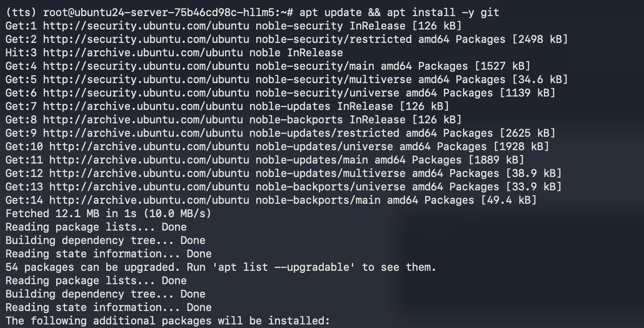Click 'The following additional packages will be installed' line
Image resolution: width=644 pixels, height=328 pixels.
coord(167,321)
